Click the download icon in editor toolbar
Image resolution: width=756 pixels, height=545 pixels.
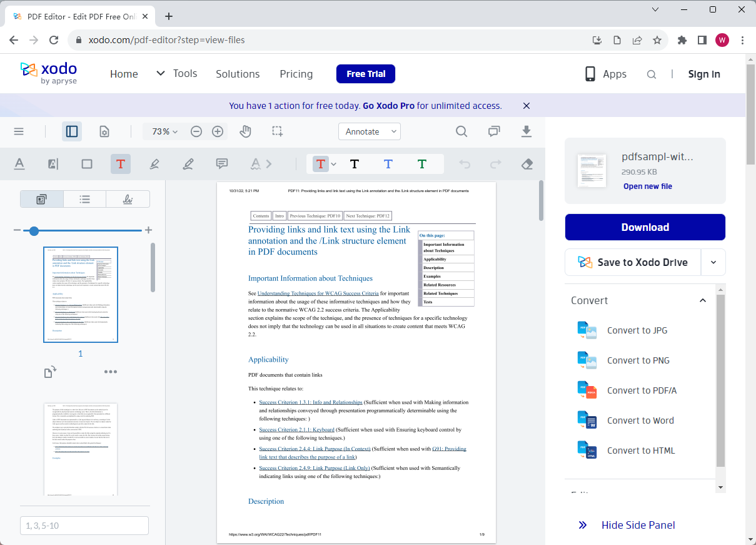pos(527,131)
